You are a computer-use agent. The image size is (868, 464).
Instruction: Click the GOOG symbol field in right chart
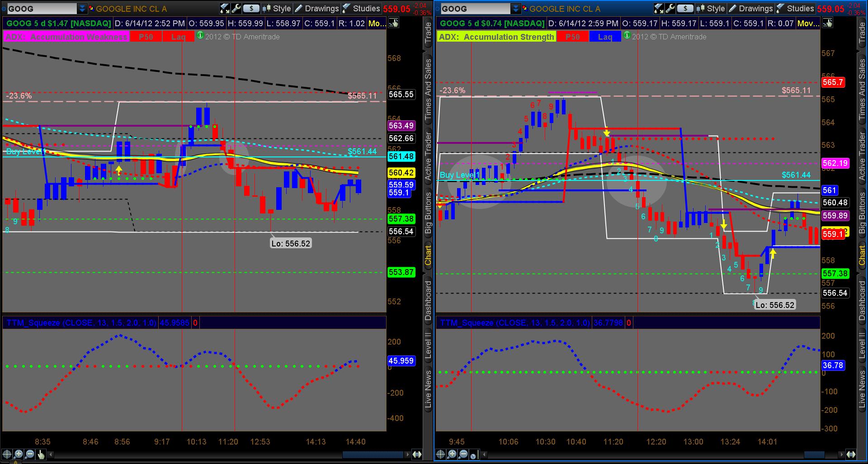(x=475, y=9)
